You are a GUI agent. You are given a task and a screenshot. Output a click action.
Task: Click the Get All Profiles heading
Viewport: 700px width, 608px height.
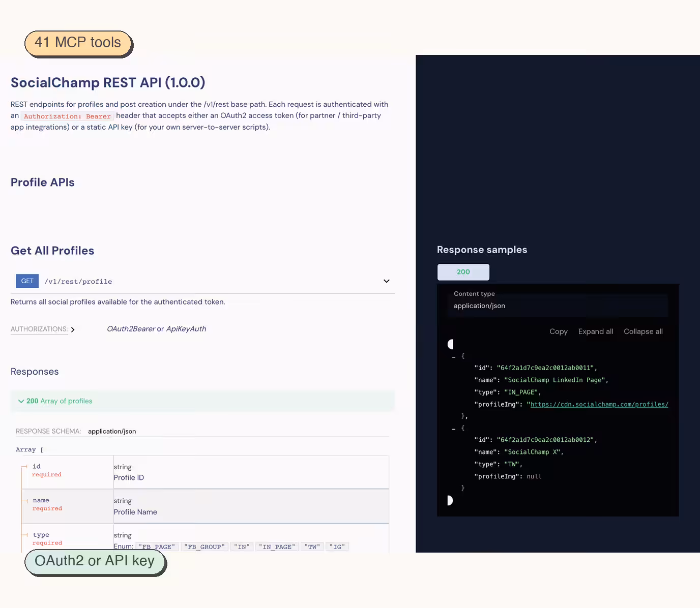coord(52,251)
